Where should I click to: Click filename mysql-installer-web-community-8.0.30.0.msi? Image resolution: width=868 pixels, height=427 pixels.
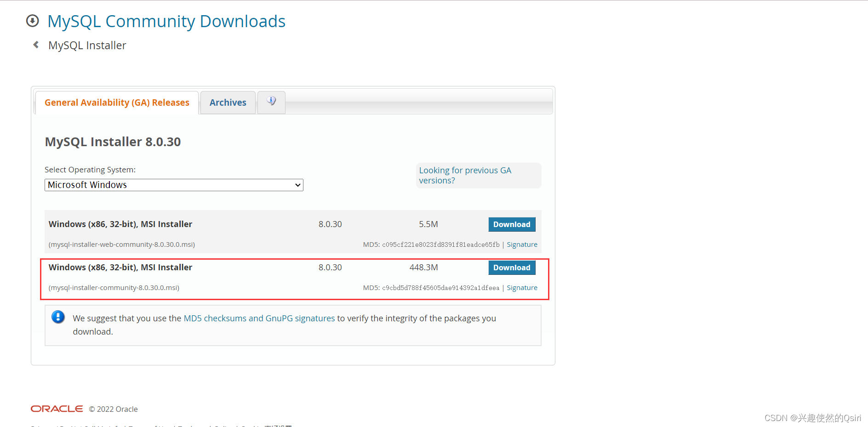click(122, 245)
